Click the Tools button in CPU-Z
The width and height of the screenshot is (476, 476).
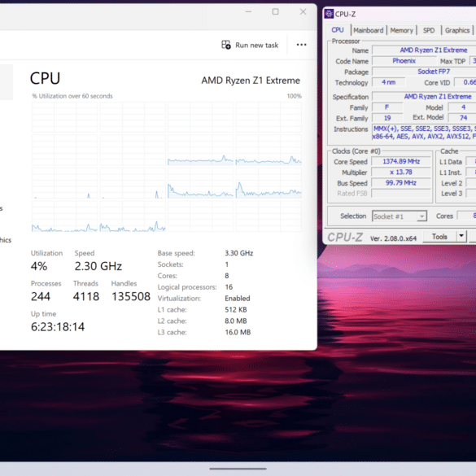[439, 237]
